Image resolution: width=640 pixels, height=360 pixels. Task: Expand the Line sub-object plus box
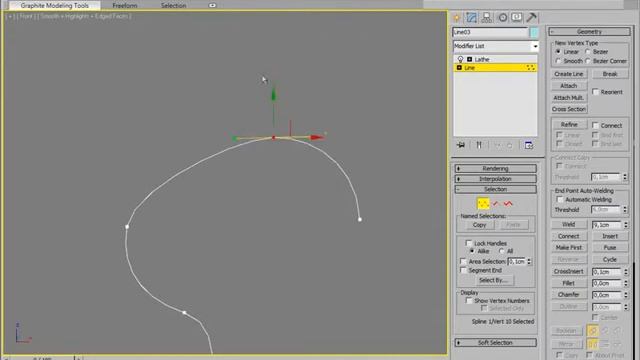point(459,68)
